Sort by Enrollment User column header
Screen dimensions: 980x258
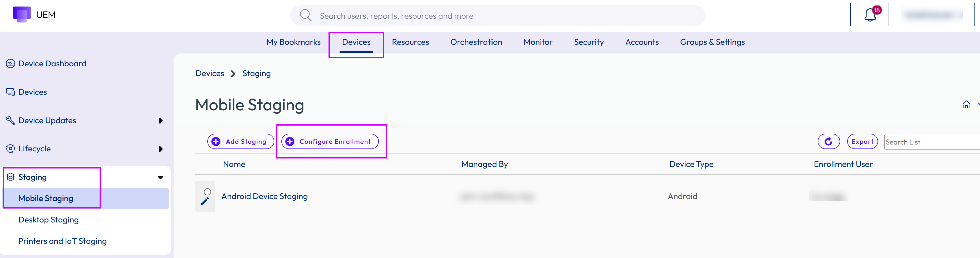[843, 164]
